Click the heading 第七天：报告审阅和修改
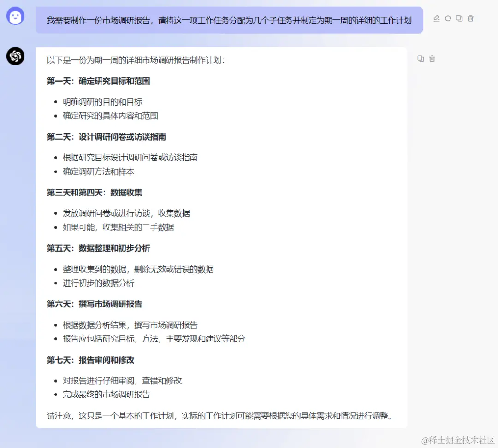Image resolution: width=498 pixels, height=448 pixels. coord(90,360)
